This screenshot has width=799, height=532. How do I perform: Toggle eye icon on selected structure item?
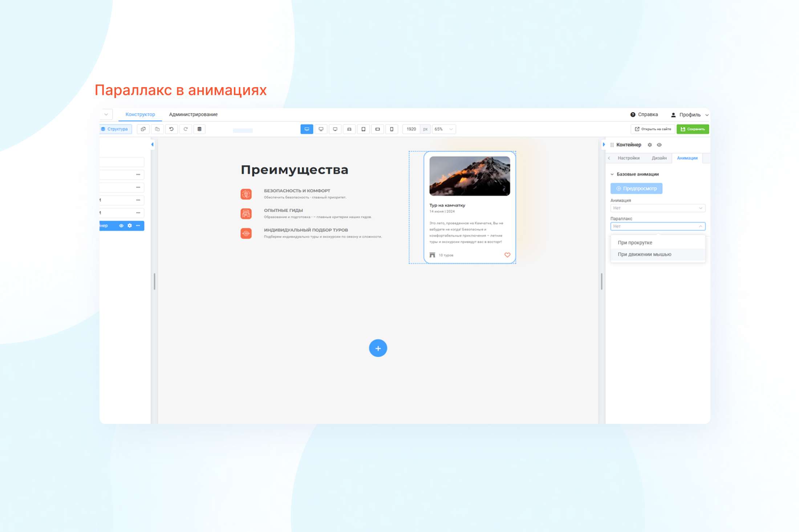click(x=121, y=226)
